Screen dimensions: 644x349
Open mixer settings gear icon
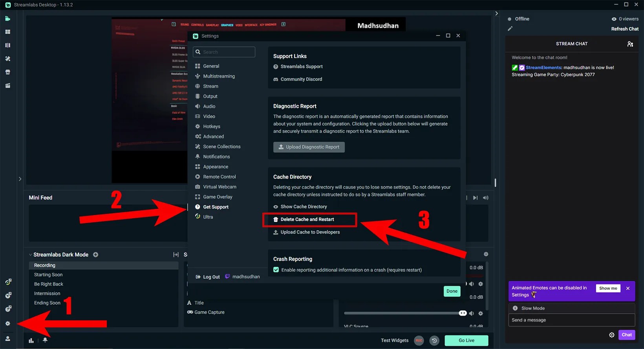pos(486,254)
